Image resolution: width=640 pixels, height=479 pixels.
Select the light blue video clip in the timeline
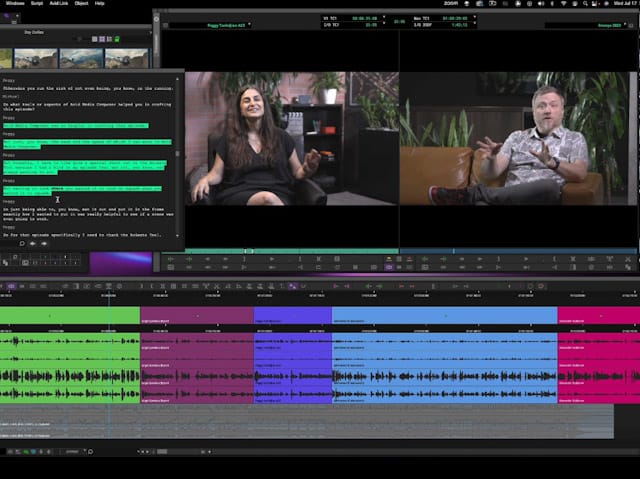click(445, 315)
